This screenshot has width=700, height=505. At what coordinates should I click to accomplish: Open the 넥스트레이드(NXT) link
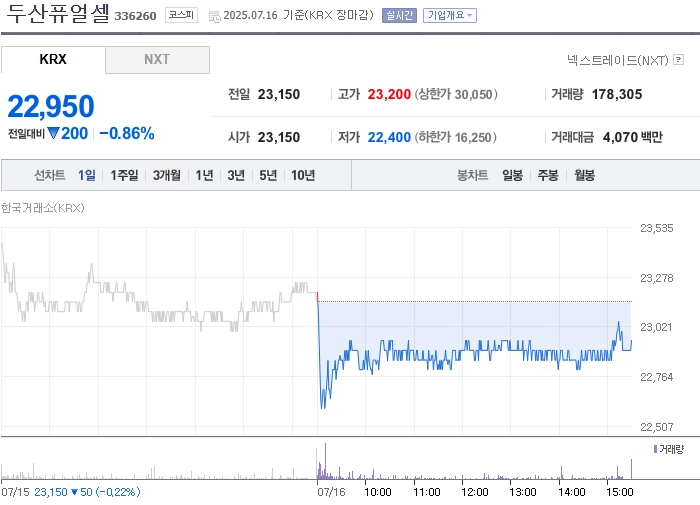[617, 60]
